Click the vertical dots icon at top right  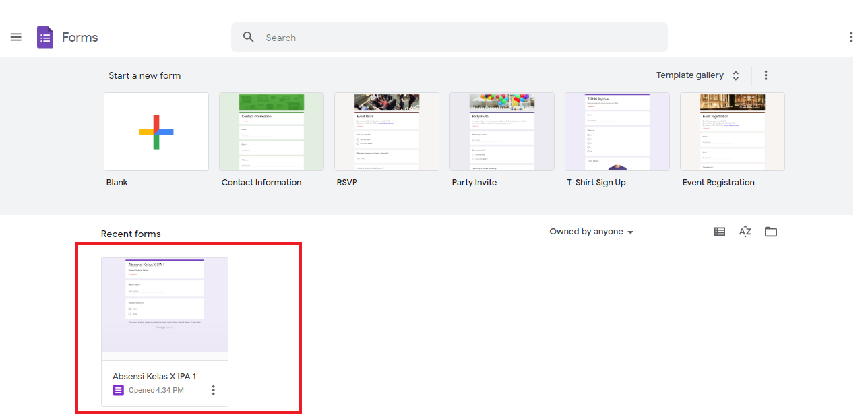pyautogui.click(x=852, y=37)
